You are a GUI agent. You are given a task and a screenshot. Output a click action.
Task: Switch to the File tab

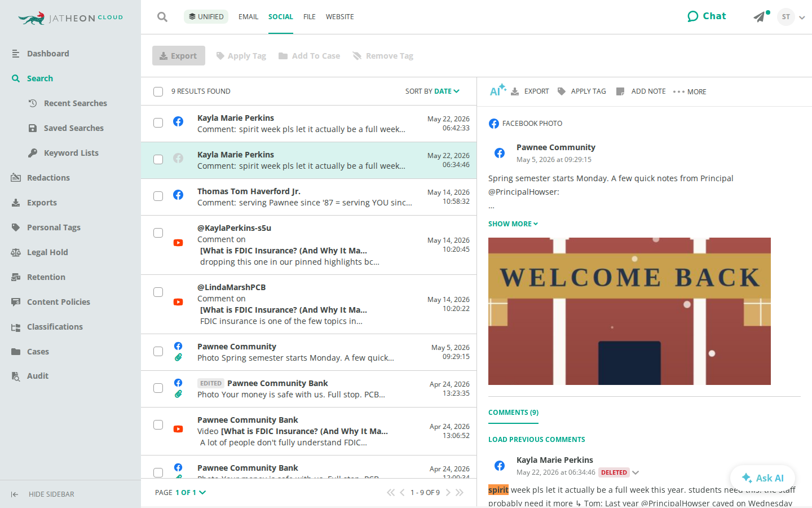pos(310,17)
